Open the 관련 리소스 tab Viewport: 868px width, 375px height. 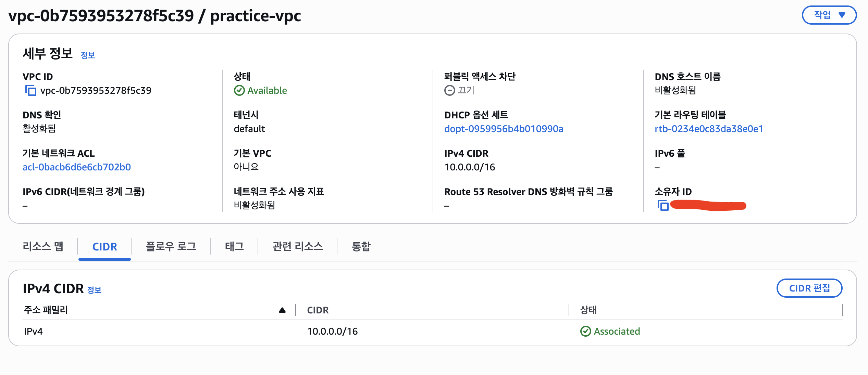click(298, 246)
